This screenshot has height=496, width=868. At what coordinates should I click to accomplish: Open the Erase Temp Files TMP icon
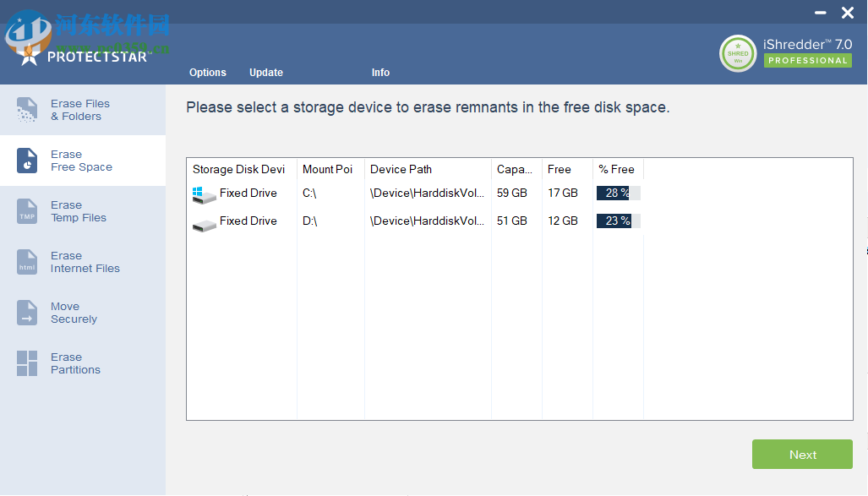(27, 211)
